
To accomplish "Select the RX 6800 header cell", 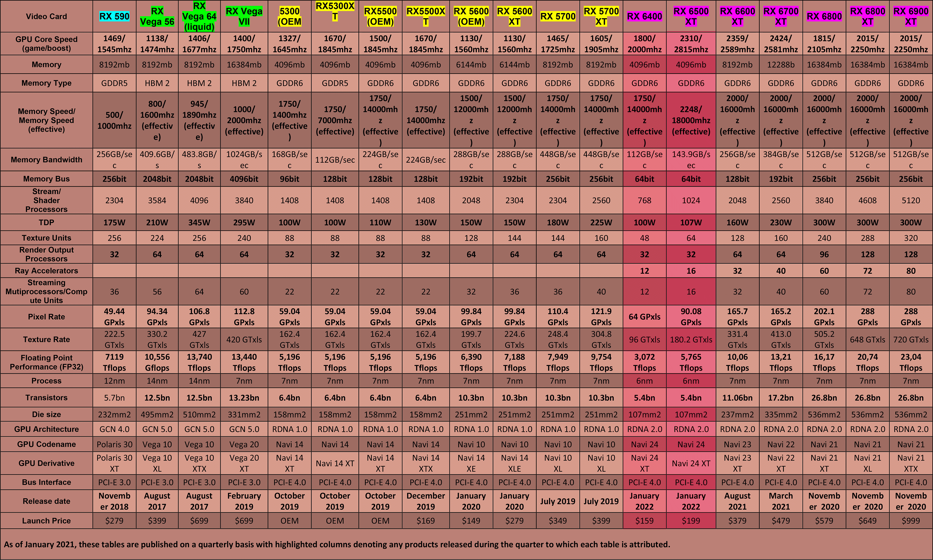I will click(824, 16).
